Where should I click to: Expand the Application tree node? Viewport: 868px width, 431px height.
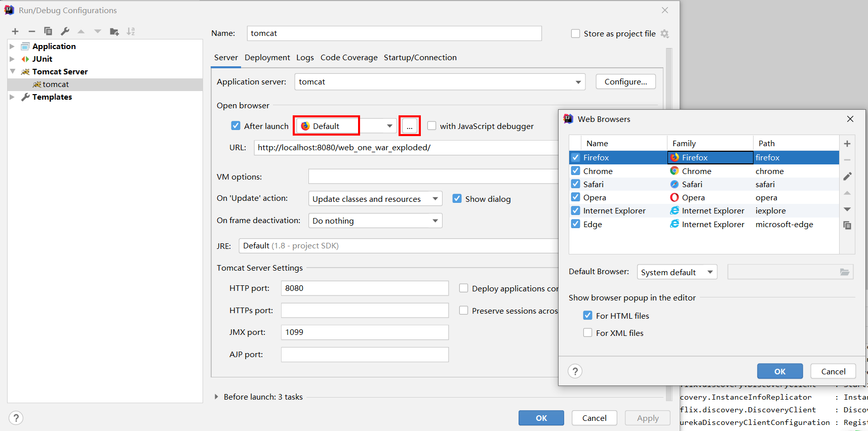click(12, 46)
